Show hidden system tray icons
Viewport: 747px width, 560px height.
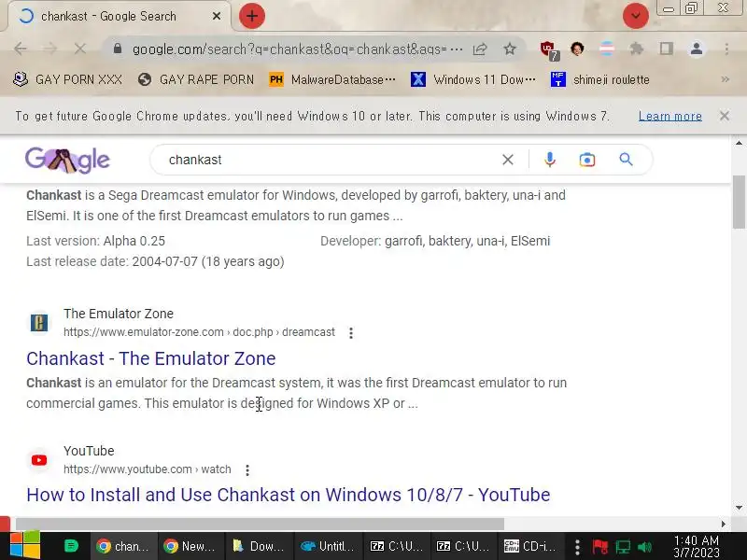(577, 547)
